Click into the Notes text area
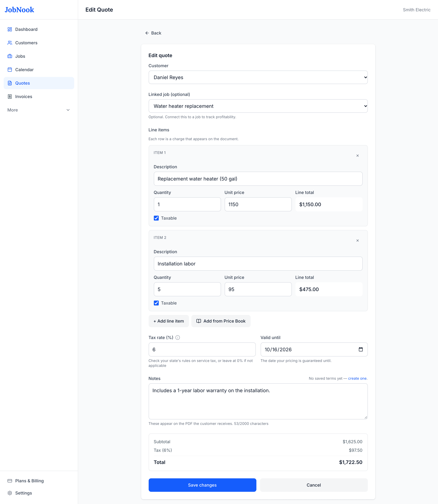This screenshot has width=438, height=504. tap(258, 401)
